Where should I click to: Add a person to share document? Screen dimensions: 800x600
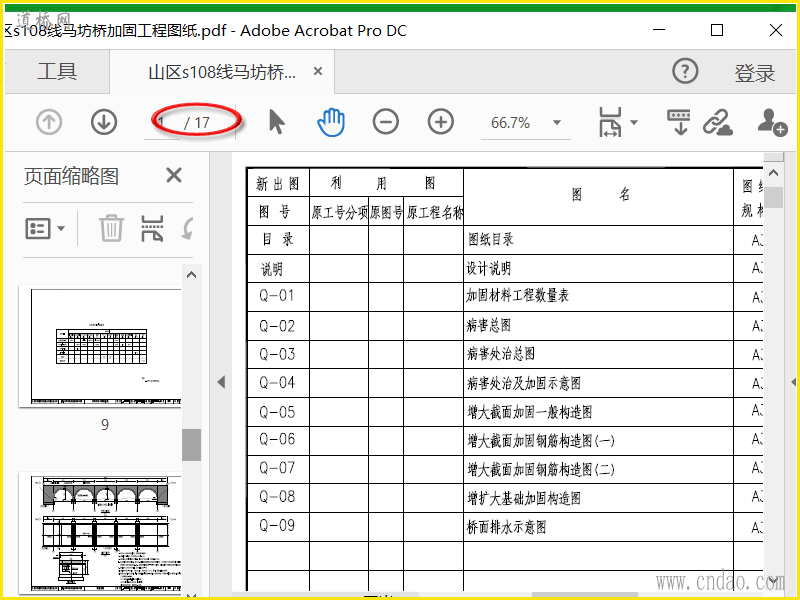[772, 122]
